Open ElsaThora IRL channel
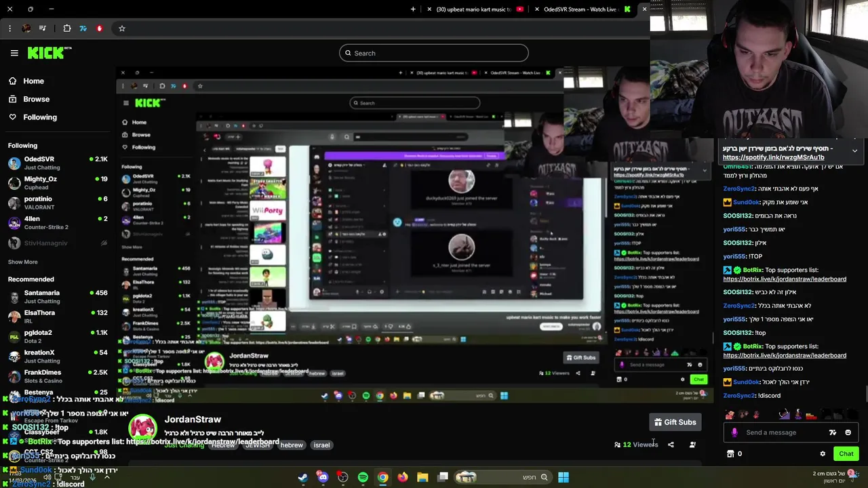This screenshot has width=868, height=488. click(58, 317)
